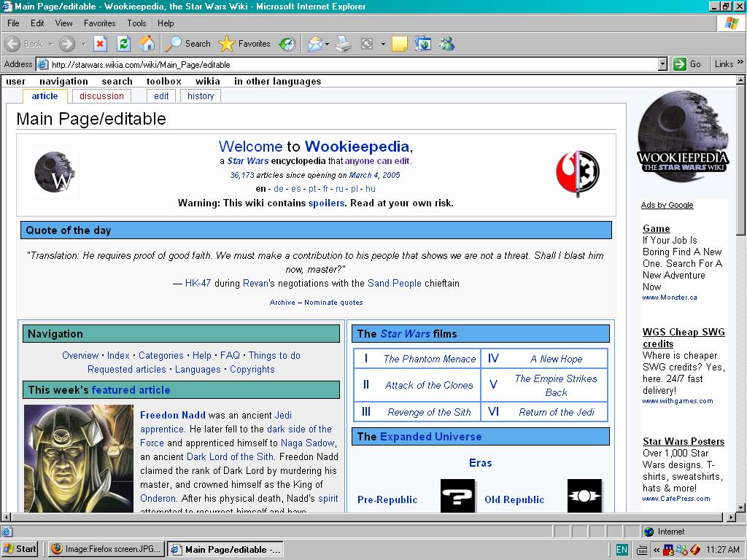Click the gray square toolbar icon
This screenshot has width=747, height=560.
[367, 44]
